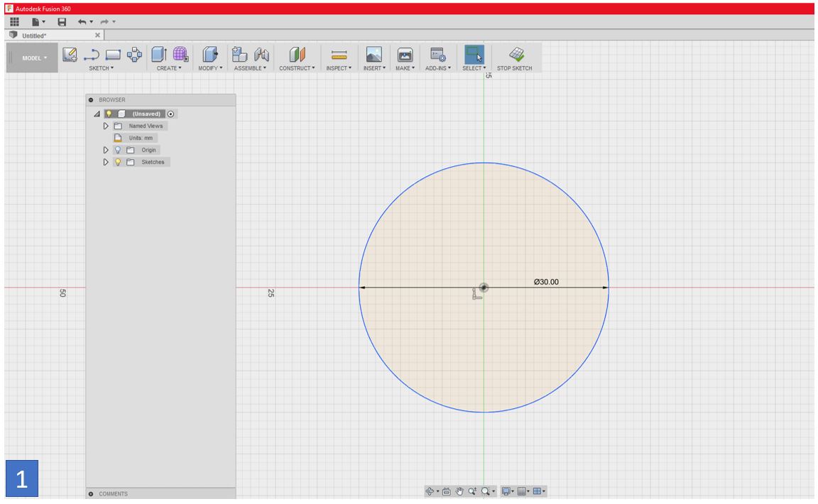Open the CONSTRUCT menu
The height and width of the screenshot is (504, 818).
click(297, 68)
